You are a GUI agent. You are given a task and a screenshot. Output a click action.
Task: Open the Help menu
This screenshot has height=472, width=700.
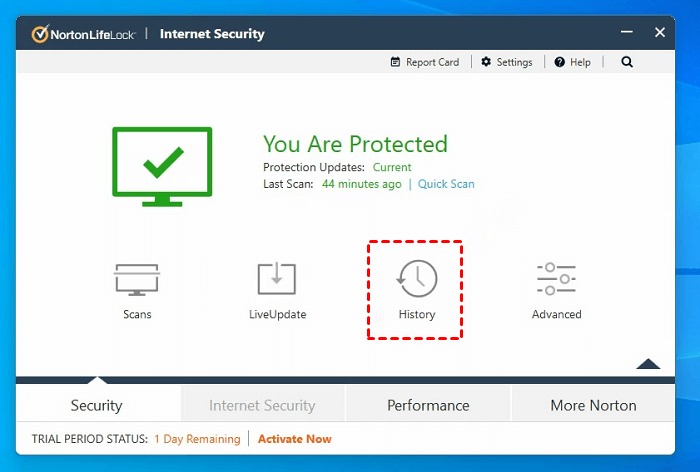pos(573,62)
